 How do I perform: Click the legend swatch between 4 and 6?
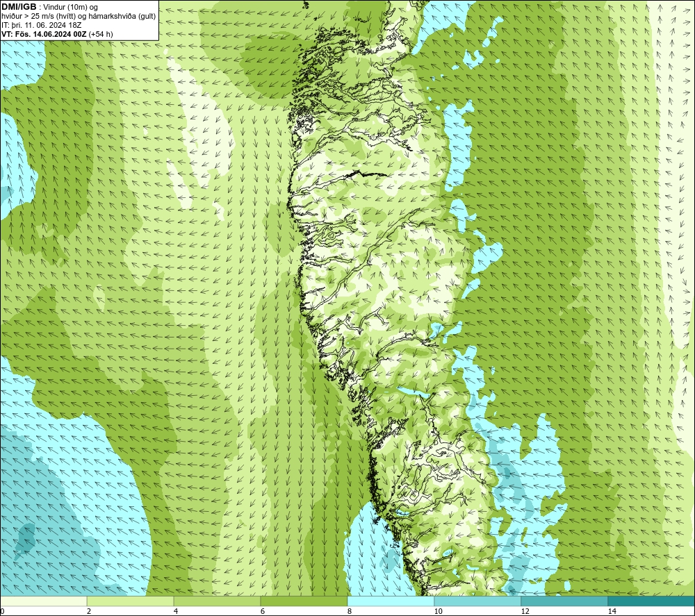click(217, 601)
